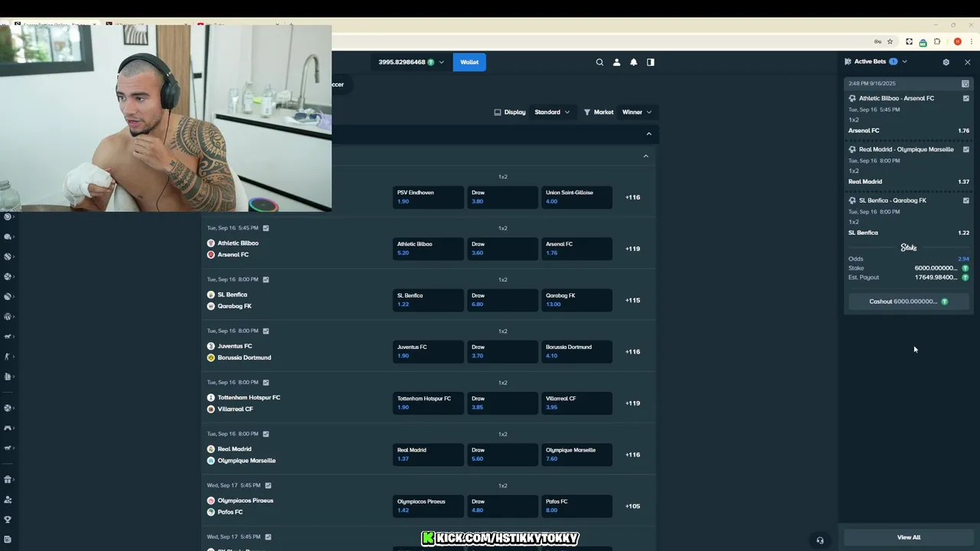Open the trophy sidebar icon
980x551 pixels.
[8, 520]
